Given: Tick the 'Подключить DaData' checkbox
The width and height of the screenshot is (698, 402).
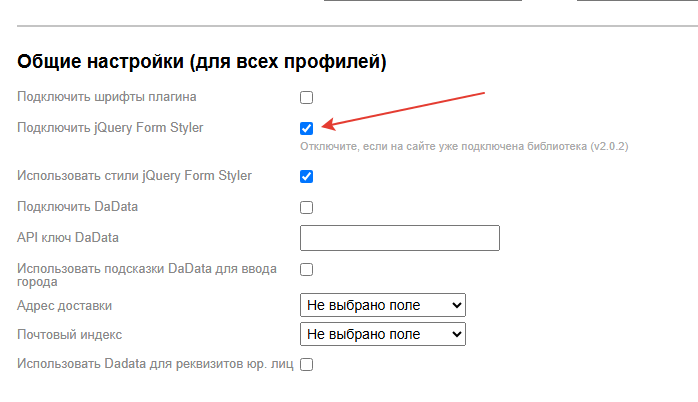Looking at the screenshot, I should point(306,207).
